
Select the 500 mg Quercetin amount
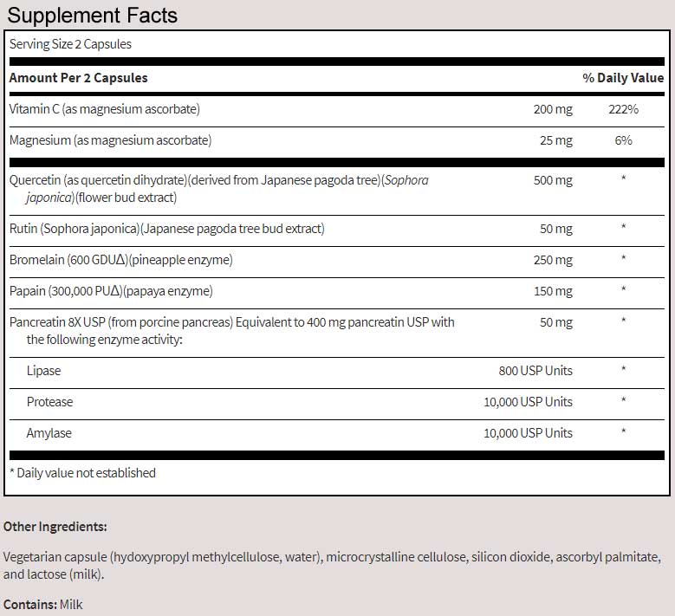553,180
